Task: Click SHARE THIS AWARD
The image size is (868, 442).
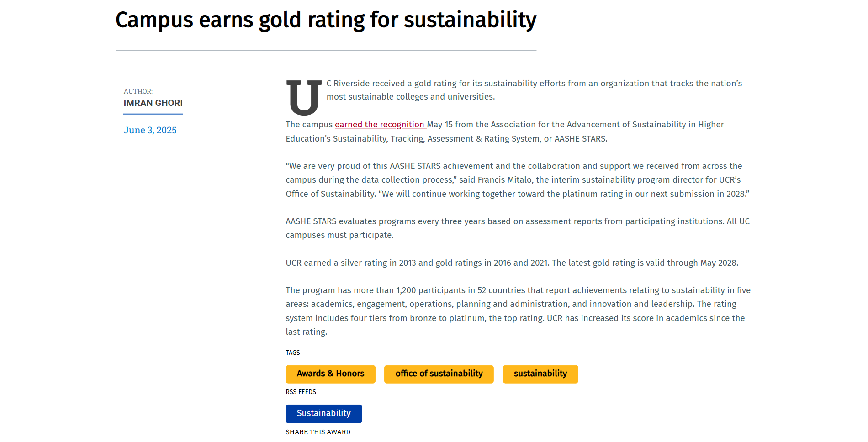Action: click(x=318, y=432)
